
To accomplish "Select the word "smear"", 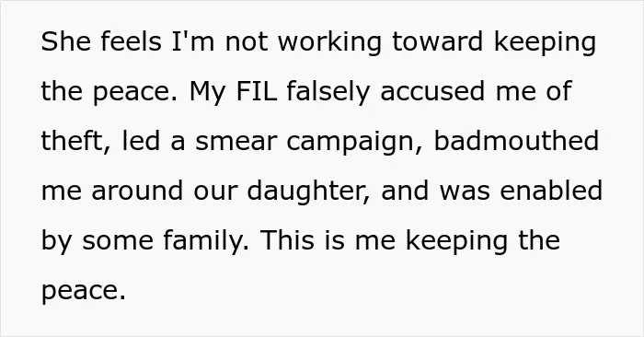I will click(236, 141).
